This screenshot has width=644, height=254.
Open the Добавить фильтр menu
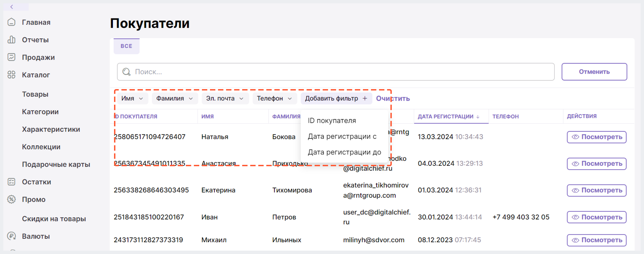pyautogui.click(x=336, y=98)
